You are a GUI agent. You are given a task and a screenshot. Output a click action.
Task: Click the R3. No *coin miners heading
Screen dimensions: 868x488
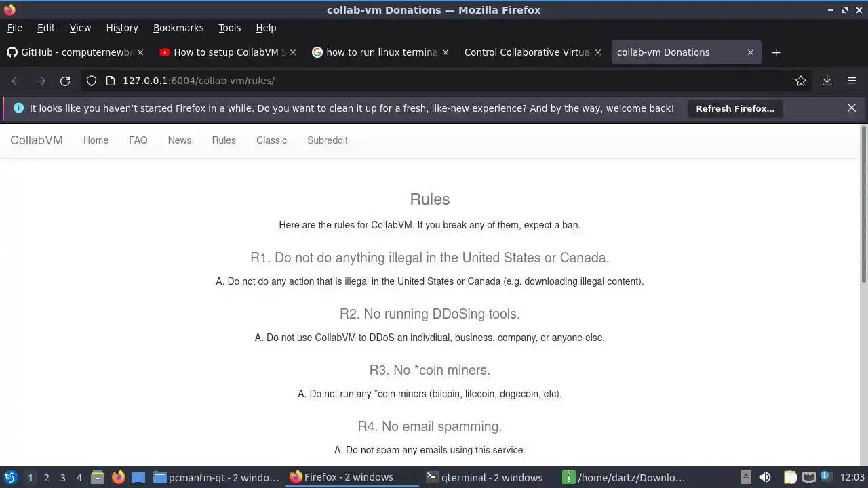click(x=430, y=370)
